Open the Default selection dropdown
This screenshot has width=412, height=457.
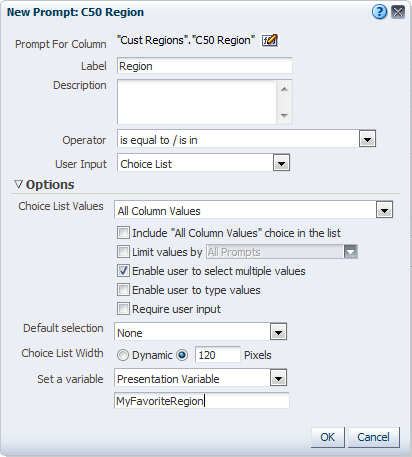click(x=278, y=332)
